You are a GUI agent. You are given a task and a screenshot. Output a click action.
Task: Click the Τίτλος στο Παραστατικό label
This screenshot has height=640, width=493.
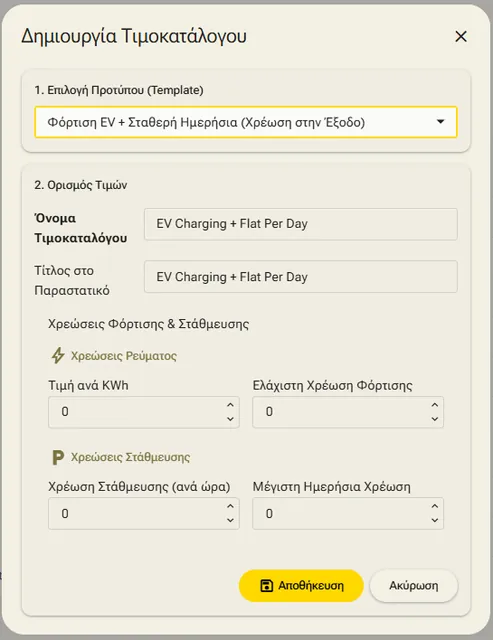click(72, 280)
